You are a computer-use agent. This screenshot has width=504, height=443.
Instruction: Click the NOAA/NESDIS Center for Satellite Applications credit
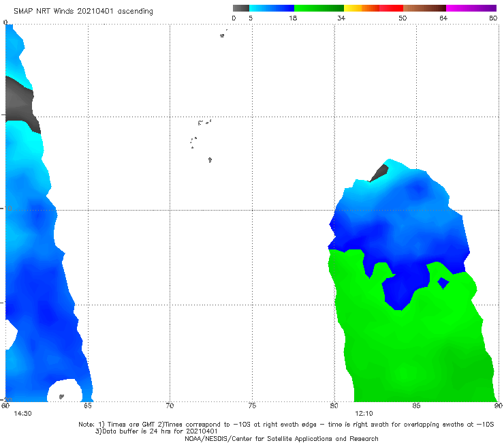[281, 439]
